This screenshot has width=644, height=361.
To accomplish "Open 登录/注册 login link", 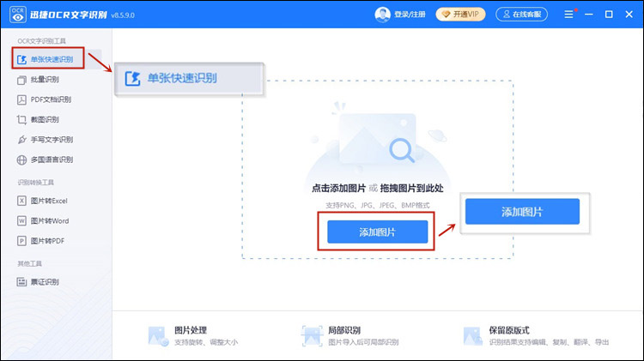I will click(x=410, y=15).
